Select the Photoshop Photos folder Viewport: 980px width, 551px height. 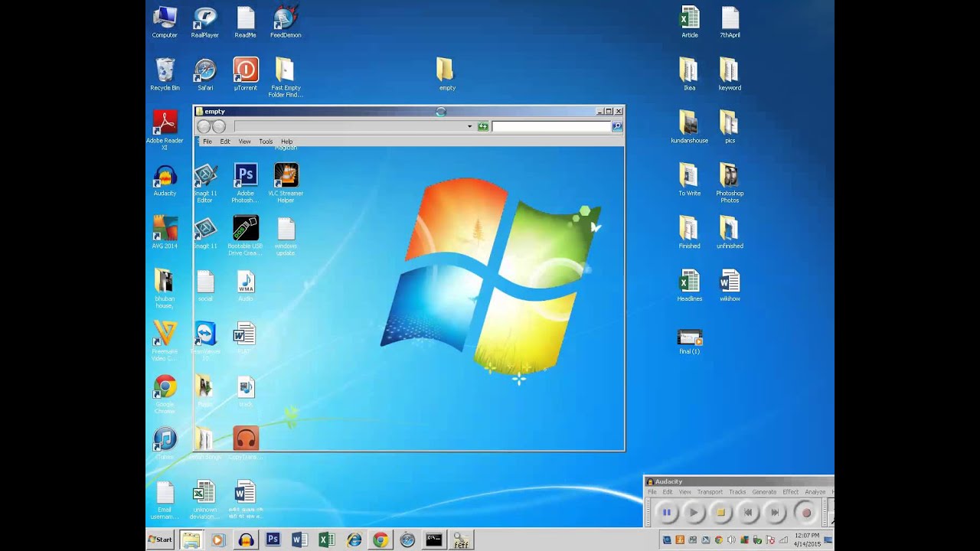[730, 183]
